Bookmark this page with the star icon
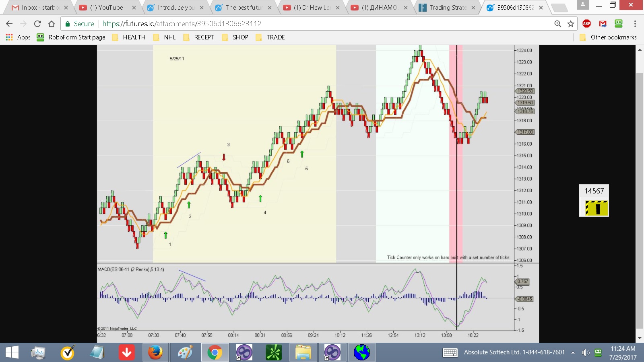The width and height of the screenshot is (644, 362). click(571, 24)
